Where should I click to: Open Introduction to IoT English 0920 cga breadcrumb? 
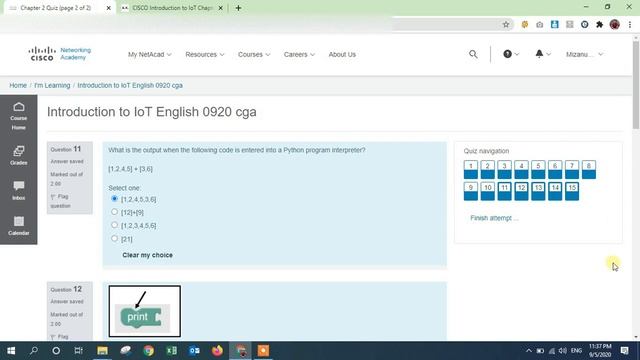(x=130, y=85)
